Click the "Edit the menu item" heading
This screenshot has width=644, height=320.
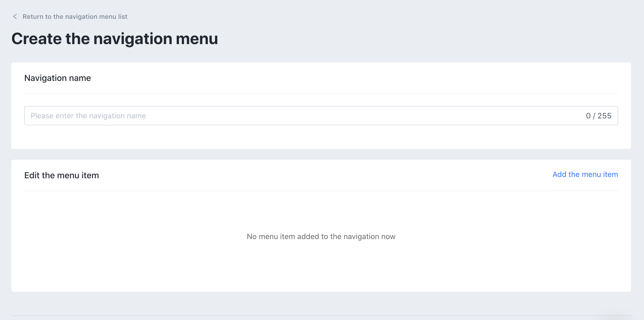[62, 175]
